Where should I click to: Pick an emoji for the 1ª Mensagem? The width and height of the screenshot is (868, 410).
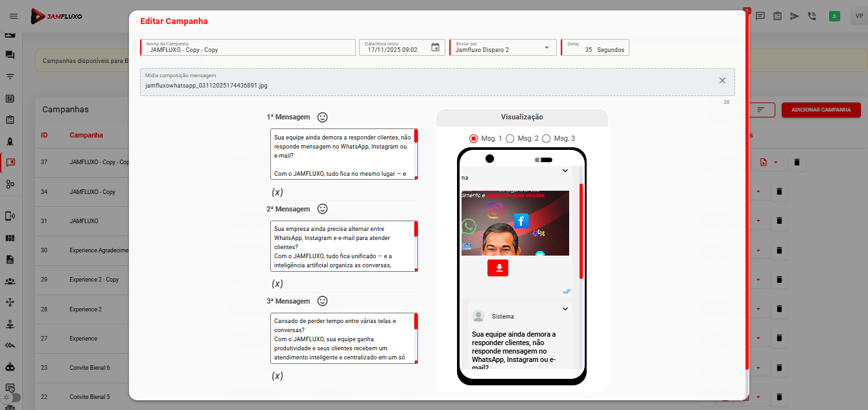point(322,117)
